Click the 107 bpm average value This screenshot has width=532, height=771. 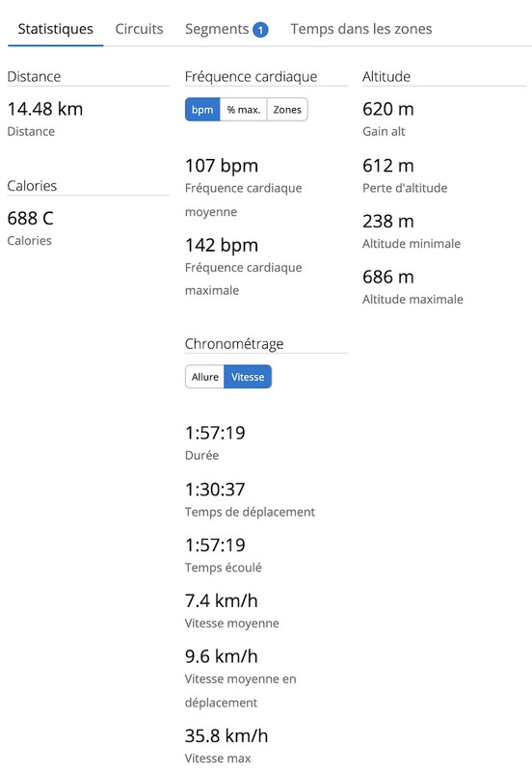click(222, 166)
